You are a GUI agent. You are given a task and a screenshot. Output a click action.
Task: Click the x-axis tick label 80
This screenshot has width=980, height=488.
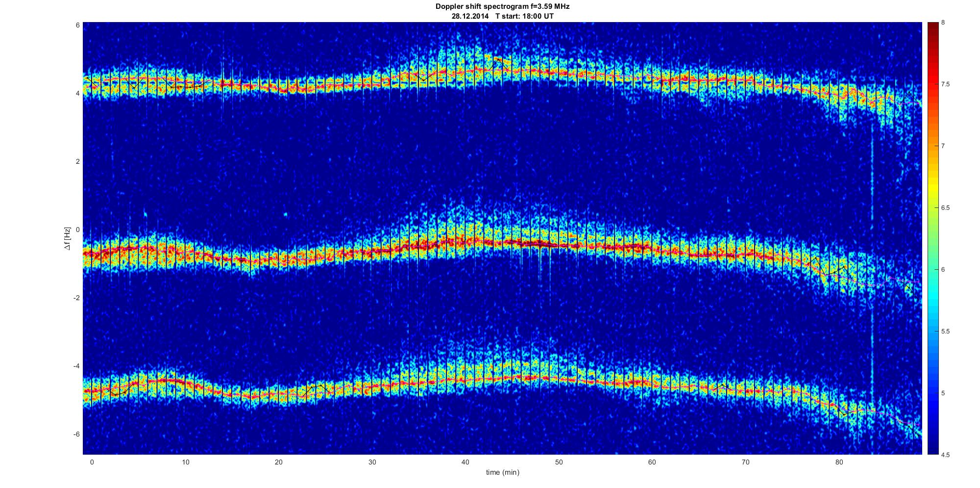(839, 462)
